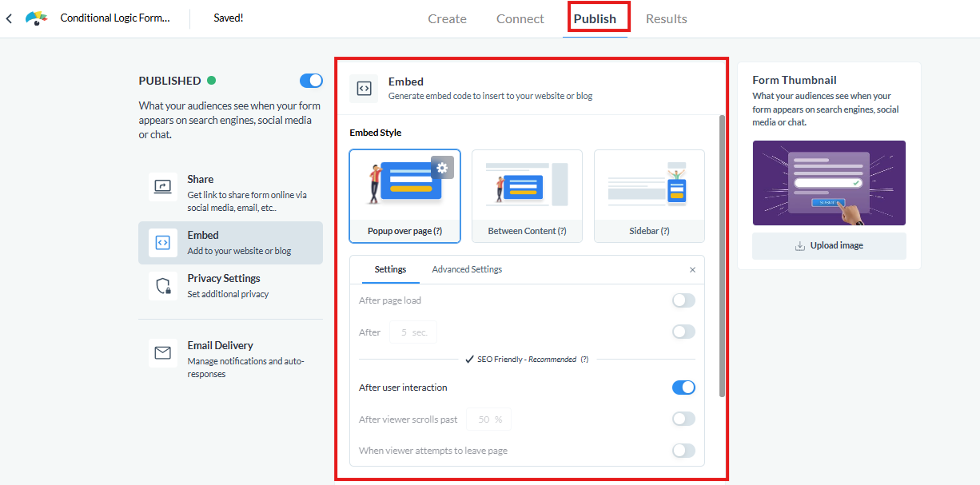Click the Email Delivery envelope icon

click(162, 352)
